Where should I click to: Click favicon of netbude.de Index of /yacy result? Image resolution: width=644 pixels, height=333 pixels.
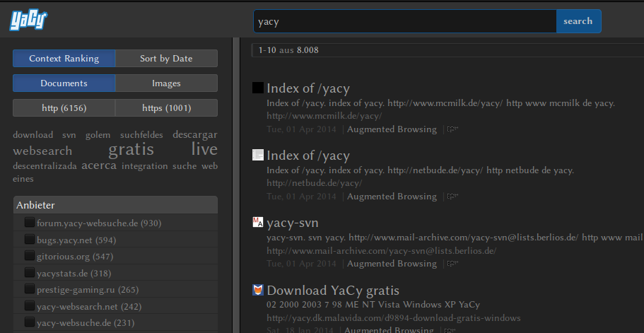tap(258, 156)
